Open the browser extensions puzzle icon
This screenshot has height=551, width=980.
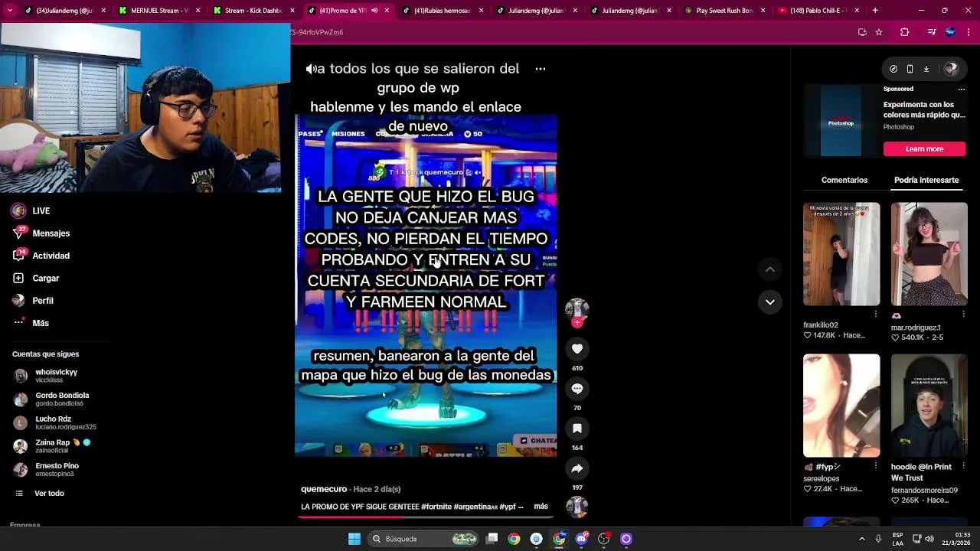905,32
